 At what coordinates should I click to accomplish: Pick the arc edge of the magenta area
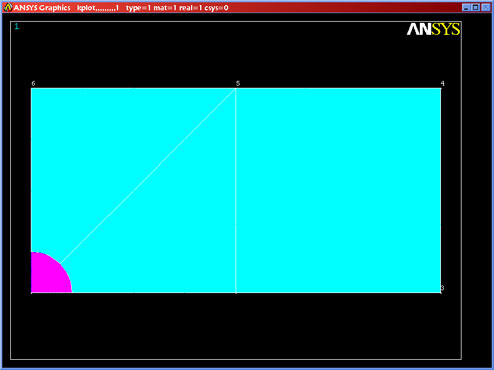coord(60,264)
